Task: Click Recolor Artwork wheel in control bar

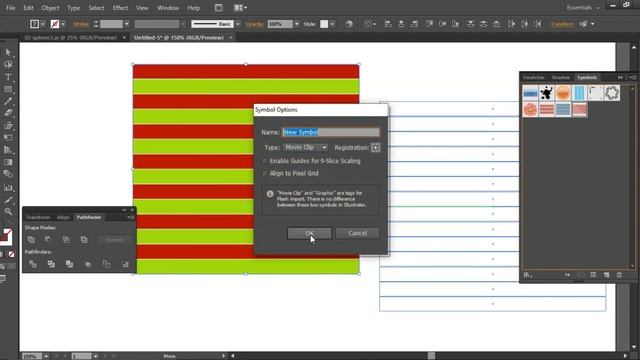Action: click(x=349, y=24)
